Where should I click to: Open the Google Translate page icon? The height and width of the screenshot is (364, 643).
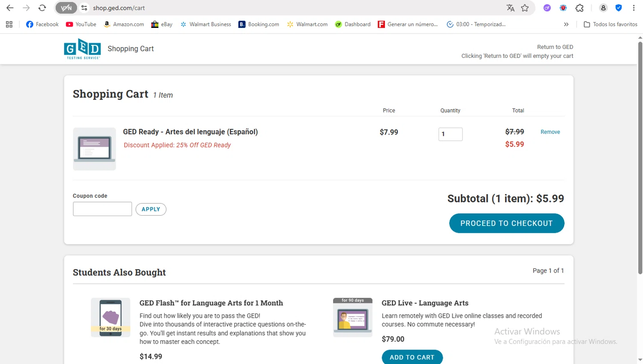pos(510,8)
